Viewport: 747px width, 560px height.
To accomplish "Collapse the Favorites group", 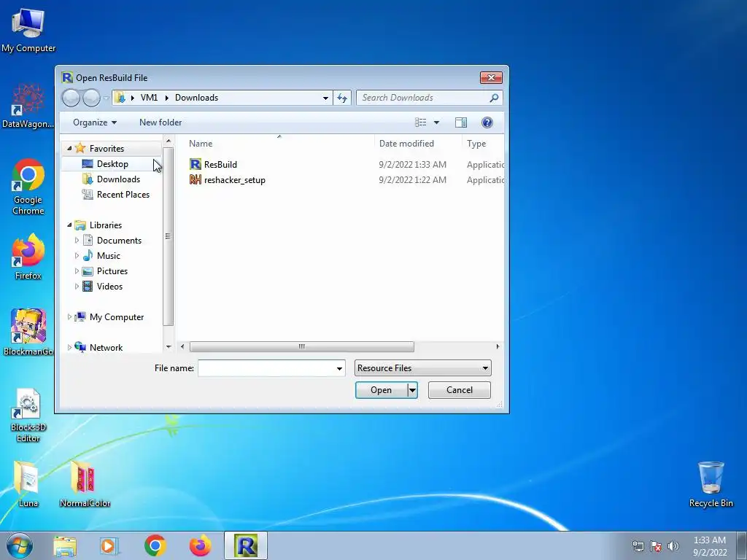I will [69, 149].
